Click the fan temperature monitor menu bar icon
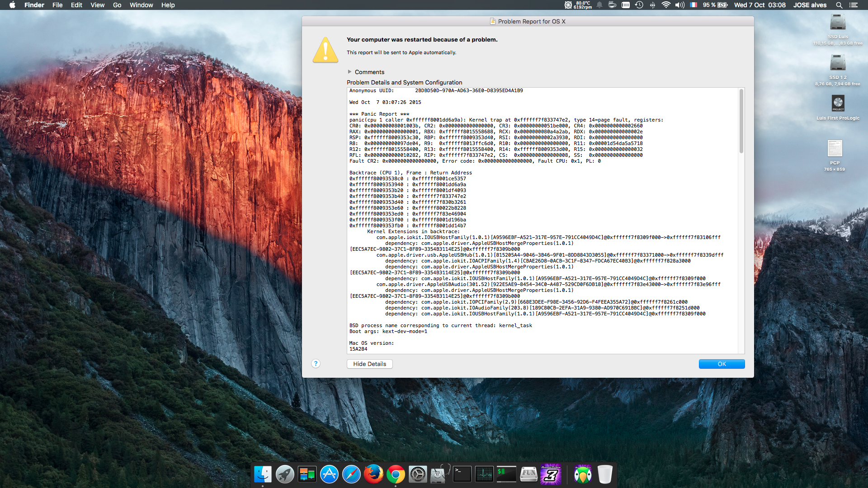The height and width of the screenshot is (488, 868). click(x=578, y=5)
